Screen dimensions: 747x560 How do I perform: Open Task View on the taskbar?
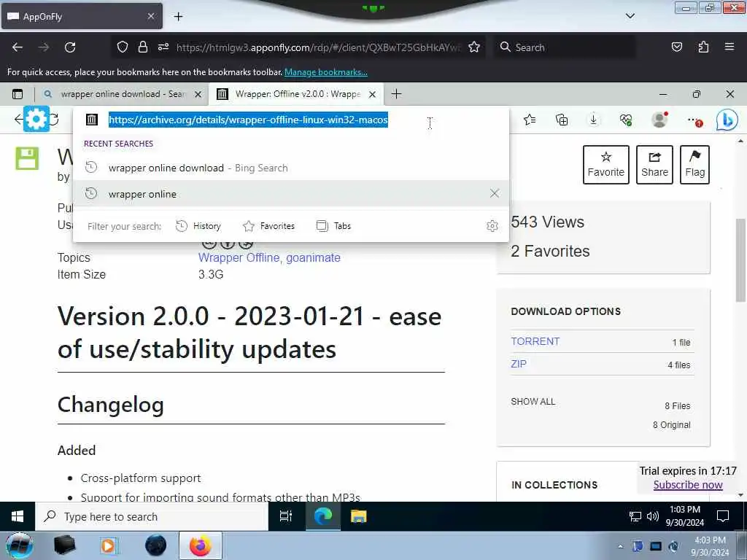[286, 516]
